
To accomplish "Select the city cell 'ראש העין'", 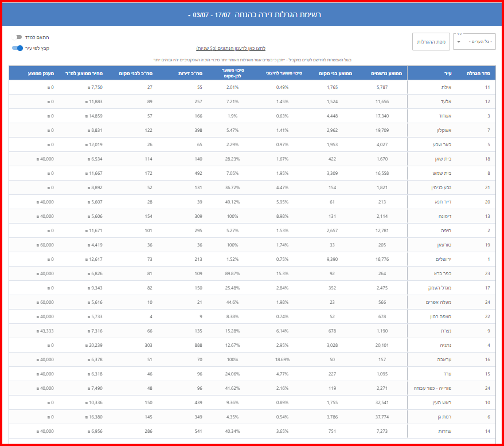I will pos(442,402).
